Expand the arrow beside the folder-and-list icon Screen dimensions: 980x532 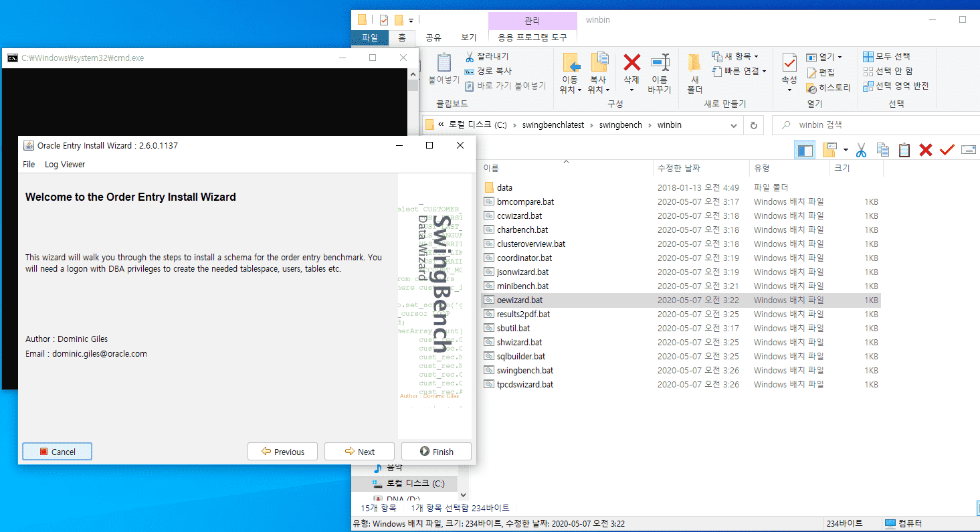click(846, 150)
